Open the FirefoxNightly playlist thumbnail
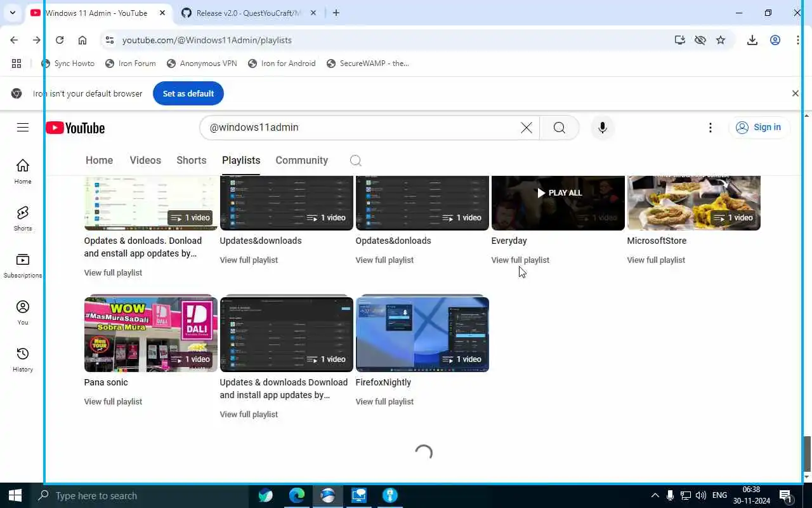 point(422,333)
